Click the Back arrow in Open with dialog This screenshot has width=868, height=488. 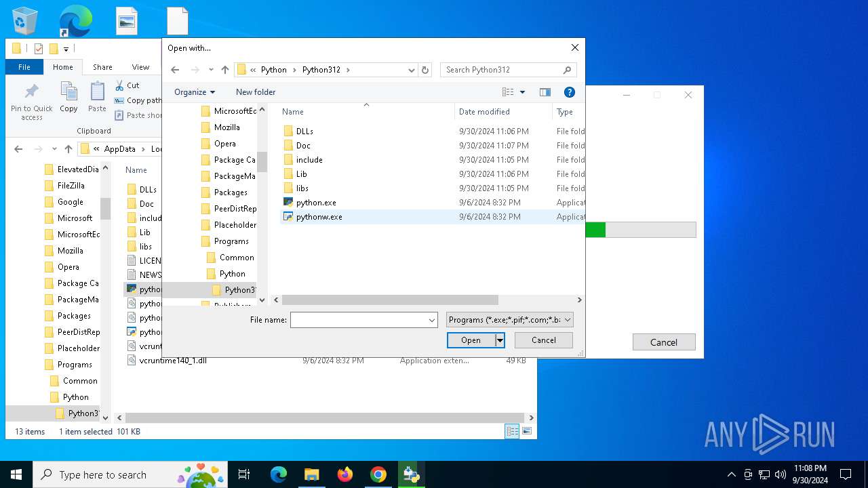coord(175,70)
